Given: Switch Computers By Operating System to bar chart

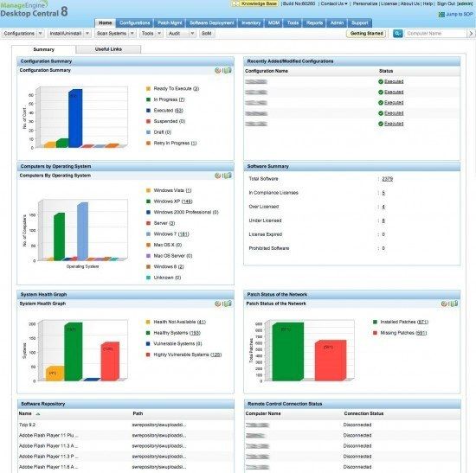Looking at the screenshot, I should click(228, 176).
